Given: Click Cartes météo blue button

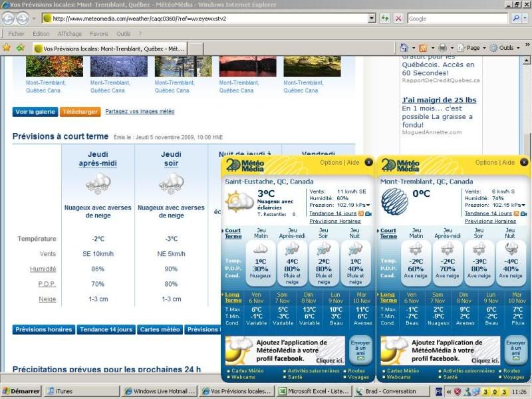Looking at the screenshot, I should pyautogui.click(x=160, y=329).
